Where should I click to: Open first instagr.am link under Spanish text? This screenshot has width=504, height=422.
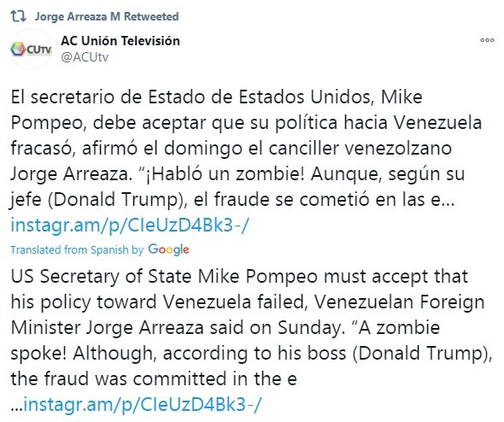tap(130, 225)
